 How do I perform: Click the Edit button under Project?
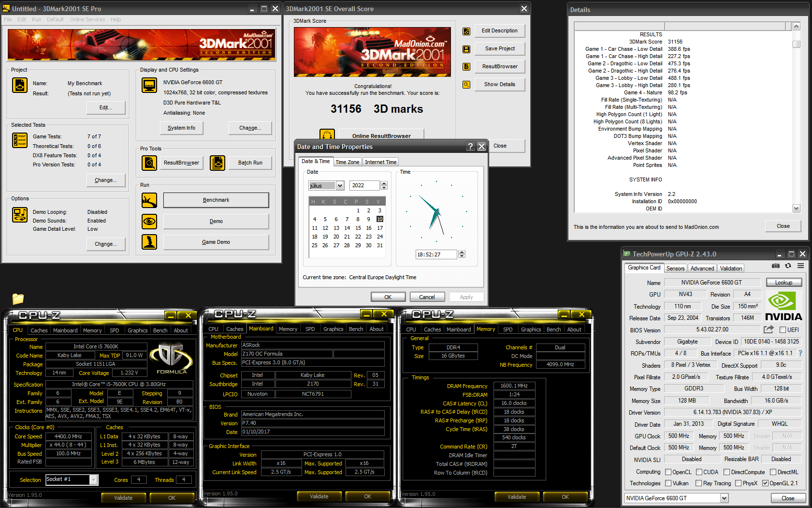[x=105, y=107]
